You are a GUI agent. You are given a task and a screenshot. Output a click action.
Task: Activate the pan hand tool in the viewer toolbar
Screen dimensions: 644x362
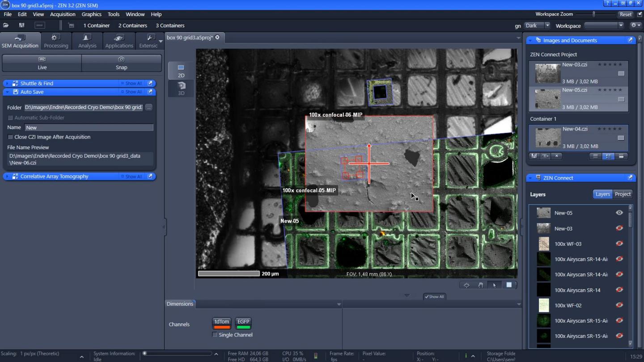(x=481, y=285)
